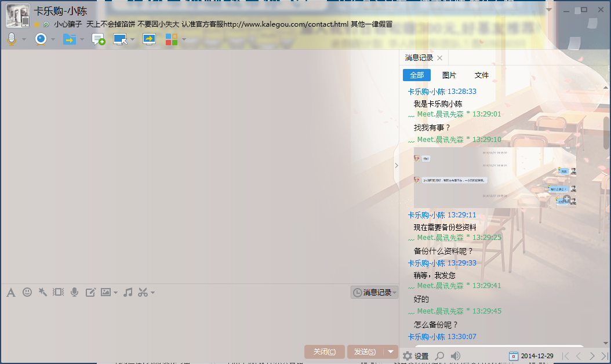Open the apps grid dropdown arrow
611x364 pixels.
point(184,39)
